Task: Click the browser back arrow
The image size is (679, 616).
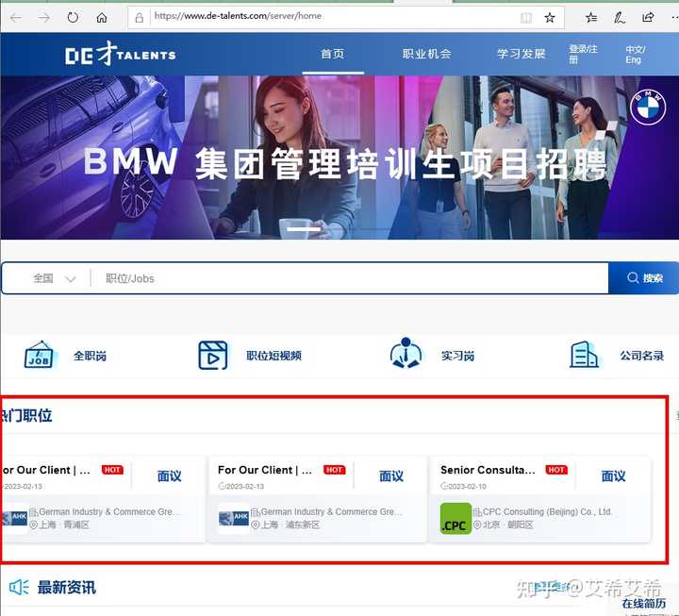Action: 16,18
